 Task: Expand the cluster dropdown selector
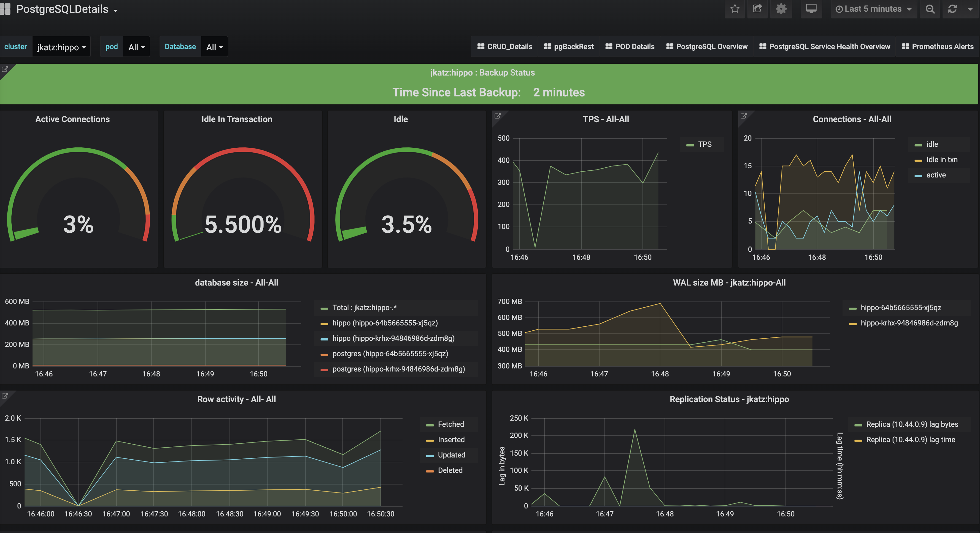coord(62,47)
